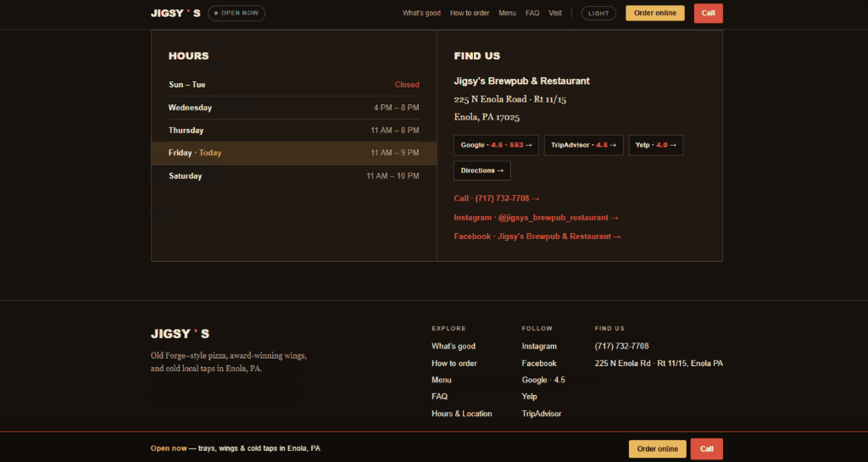This screenshot has width=868, height=462.
Task: Click Jigsy's Brewpub & Restaurant heading
Action: point(521,81)
